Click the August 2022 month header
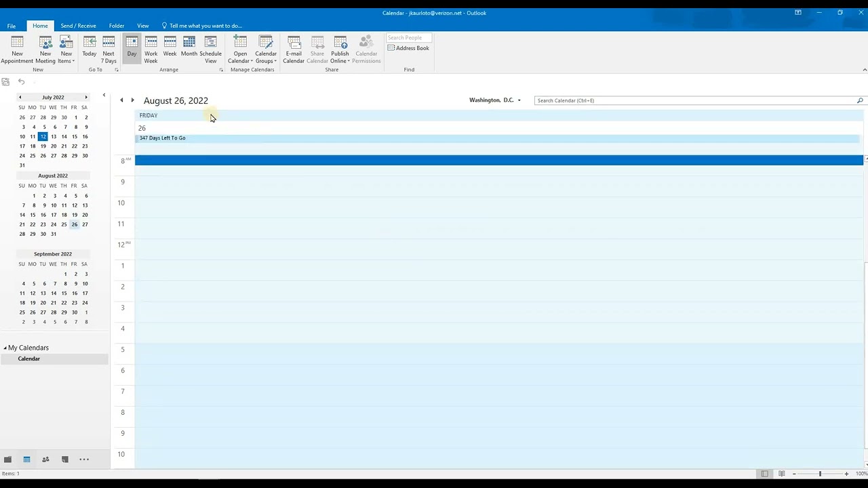Viewport: 868px width, 488px height. click(53, 176)
